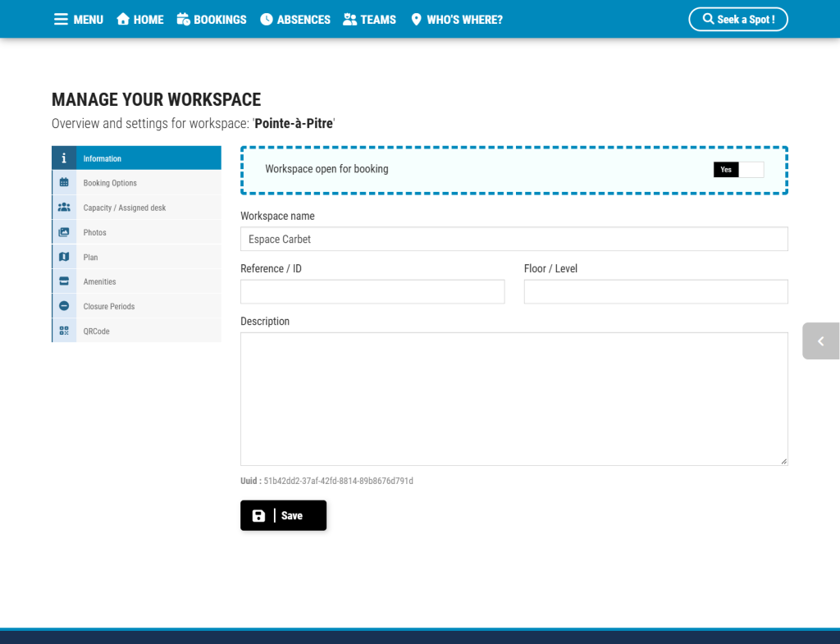The image size is (840, 644).
Task: Click the Home house icon
Action: pyautogui.click(x=123, y=20)
